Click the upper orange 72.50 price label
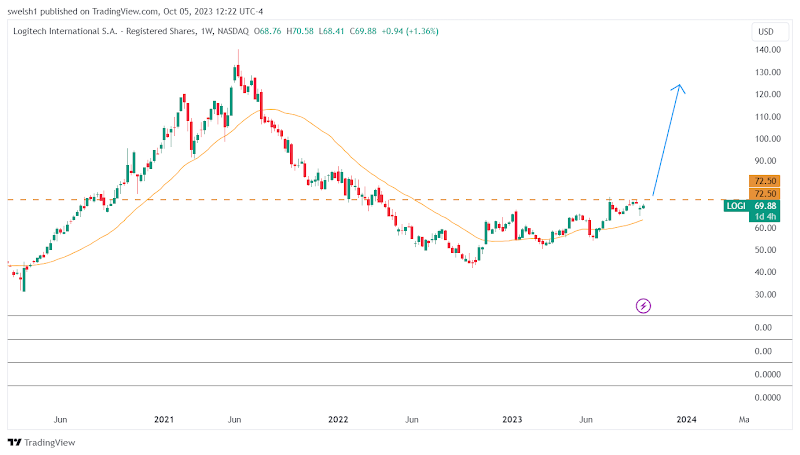Screen dimensions: 800x455 point(764,181)
